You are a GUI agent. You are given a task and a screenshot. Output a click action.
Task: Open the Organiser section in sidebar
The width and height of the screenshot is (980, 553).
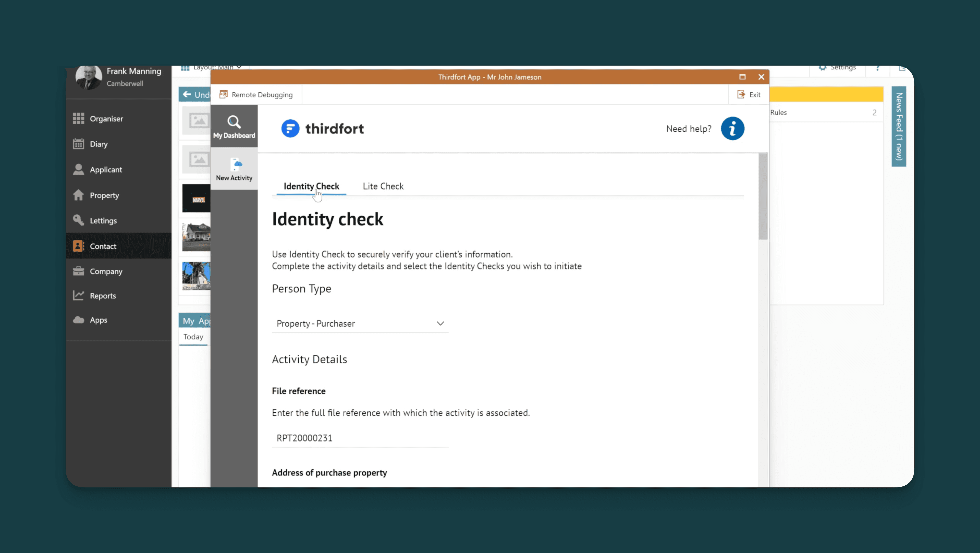118,119
